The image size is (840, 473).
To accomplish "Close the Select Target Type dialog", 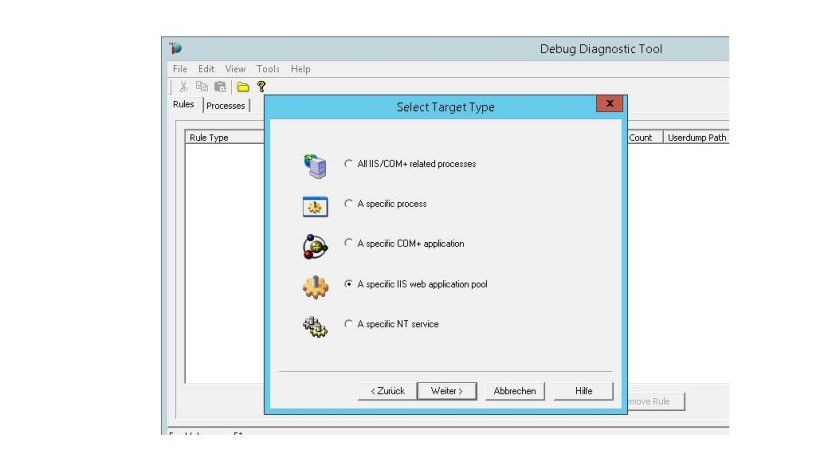I will 610,103.
